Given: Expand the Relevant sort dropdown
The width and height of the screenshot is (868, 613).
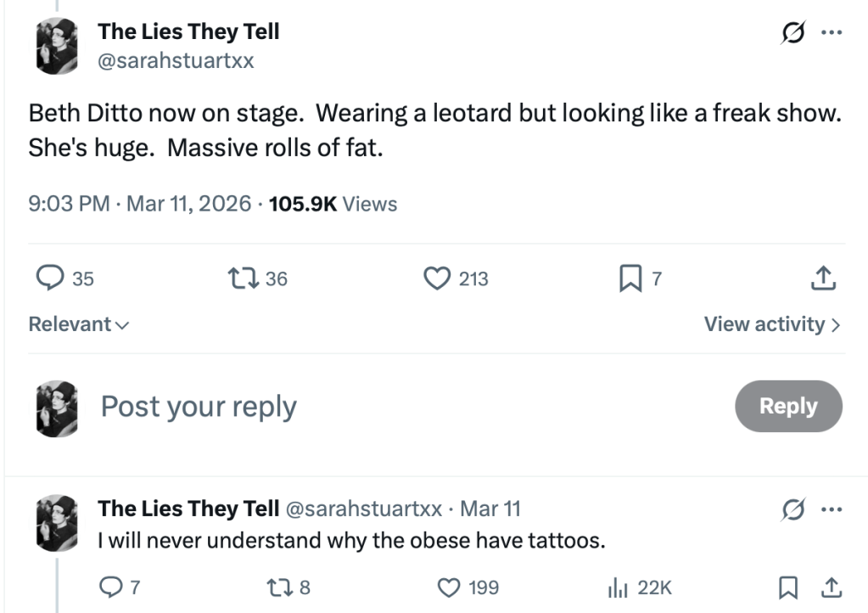Looking at the screenshot, I should pos(78,324).
